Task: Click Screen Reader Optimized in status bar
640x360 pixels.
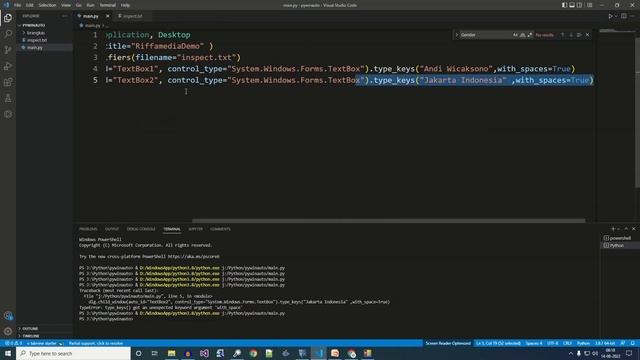Action: coord(448,343)
